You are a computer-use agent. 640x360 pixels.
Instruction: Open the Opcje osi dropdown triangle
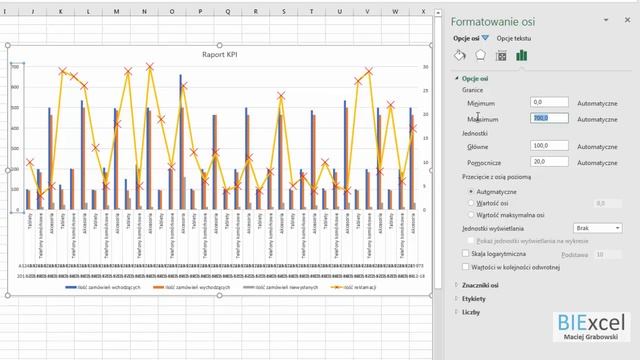pos(485,38)
